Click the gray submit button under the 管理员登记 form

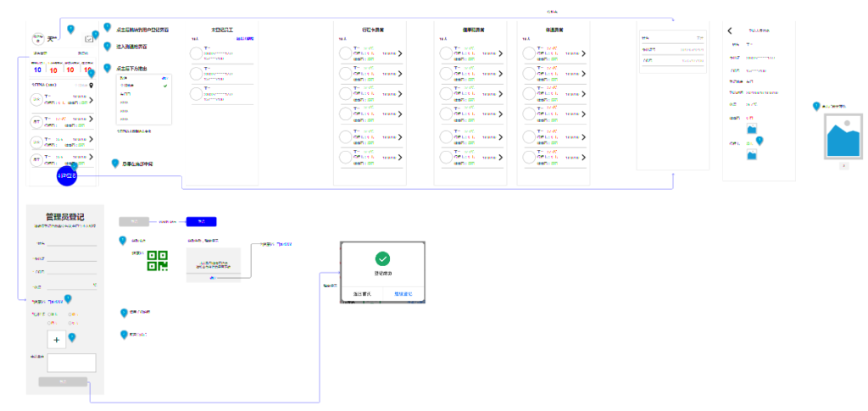tap(63, 381)
